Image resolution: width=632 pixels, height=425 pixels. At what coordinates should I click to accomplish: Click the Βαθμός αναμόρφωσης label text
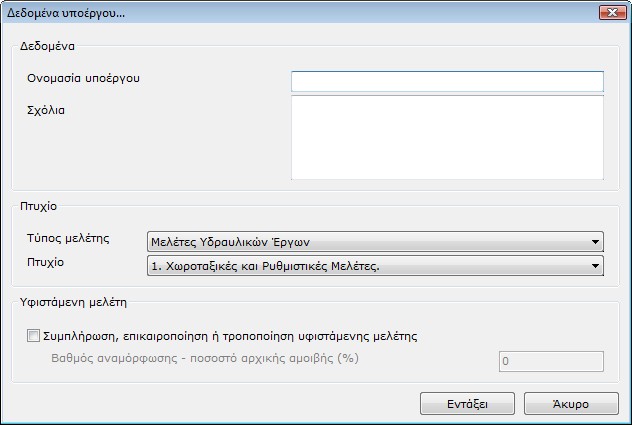(x=204, y=358)
